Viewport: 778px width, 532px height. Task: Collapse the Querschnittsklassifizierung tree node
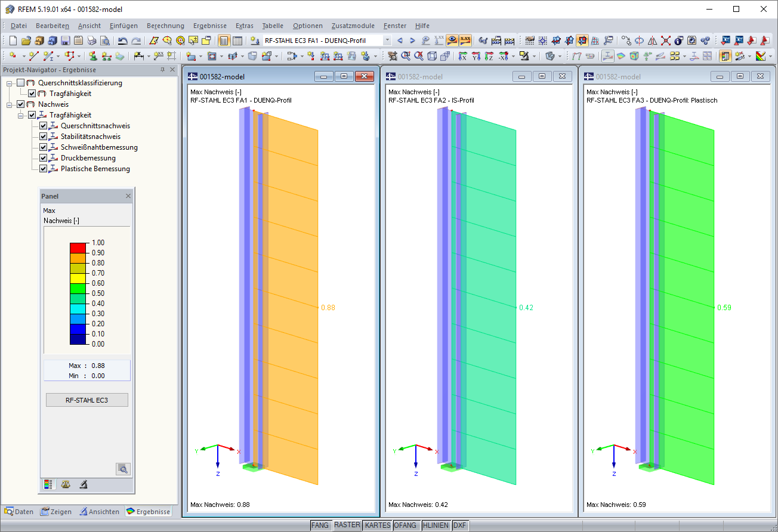pyautogui.click(x=10, y=83)
